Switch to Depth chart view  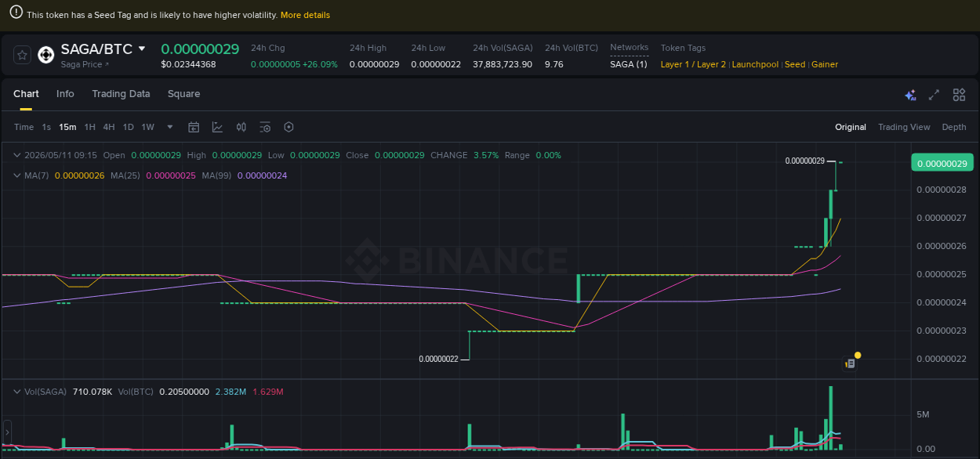954,127
